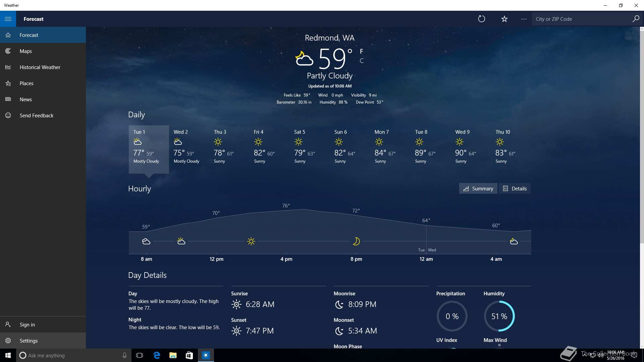Switch hourly view to Details
Image resolution: width=644 pixels, height=362 pixels.
click(x=515, y=188)
